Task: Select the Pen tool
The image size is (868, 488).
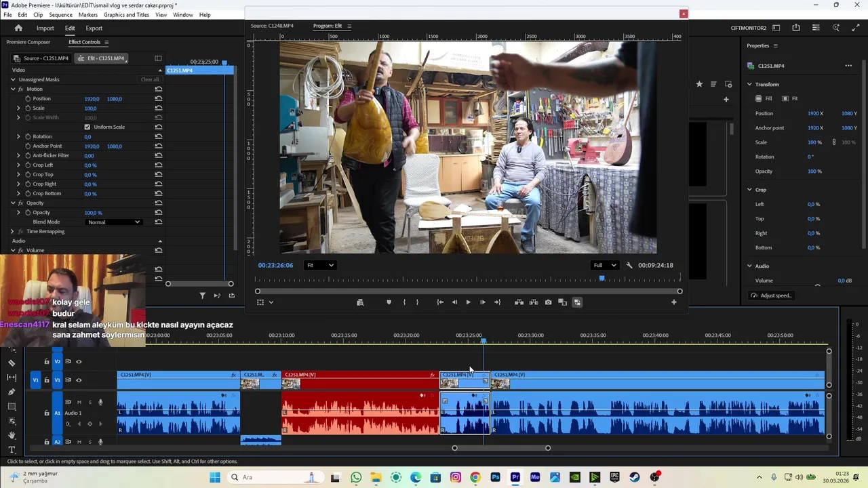Action: click(x=12, y=392)
